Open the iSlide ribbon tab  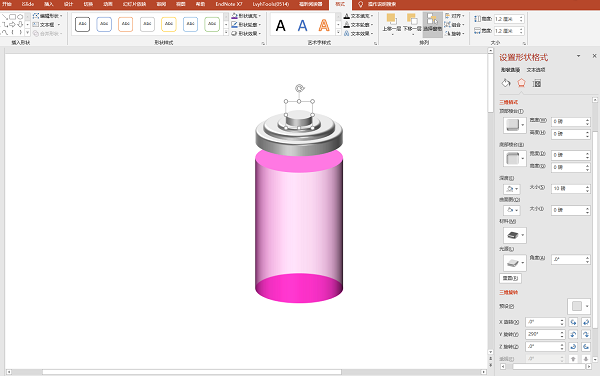[x=28, y=4]
